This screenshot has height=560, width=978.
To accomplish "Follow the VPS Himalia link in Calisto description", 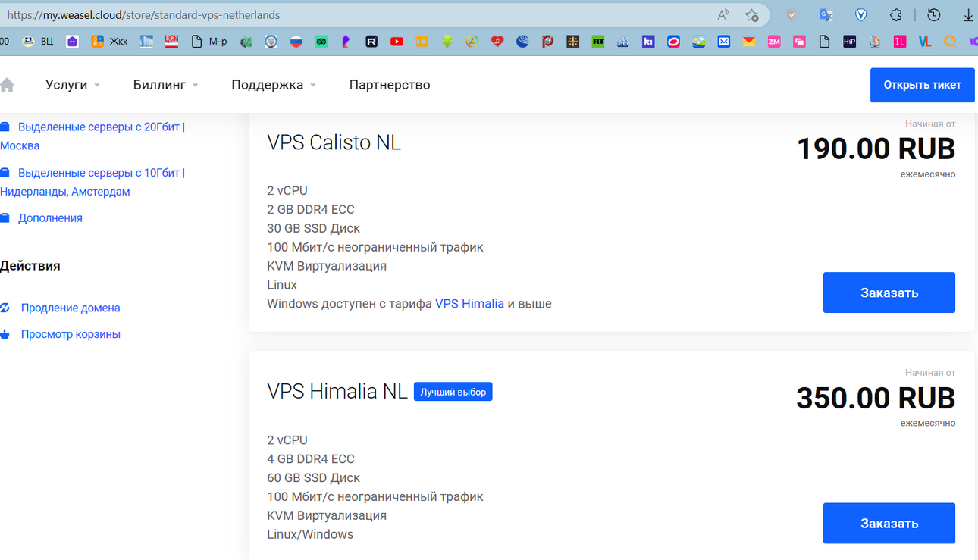I will coord(469,304).
